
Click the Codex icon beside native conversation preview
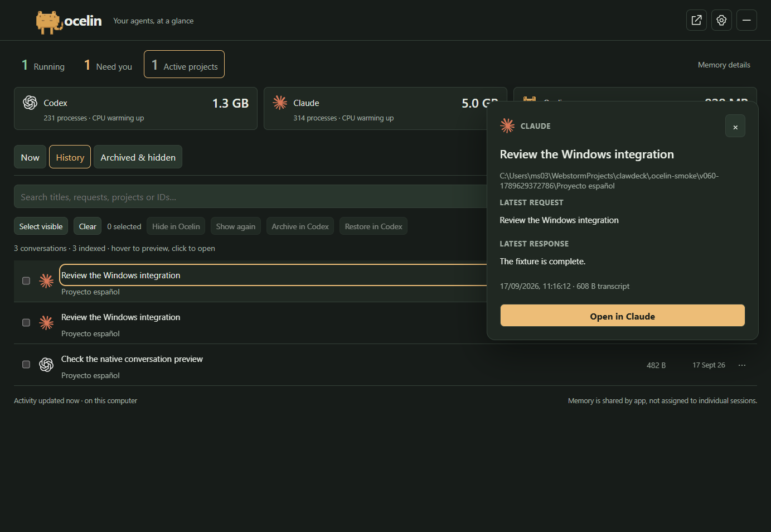click(x=46, y=364)
